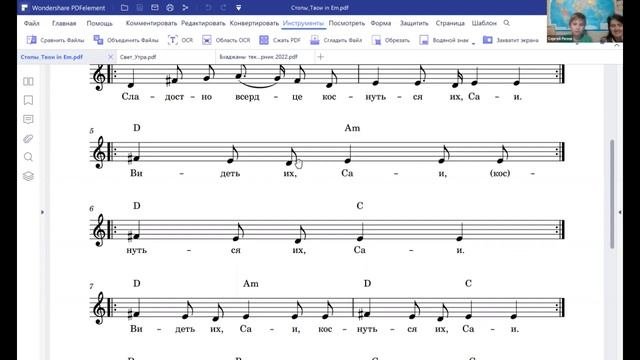This screenshot has width=640, height=360.
Task: Select the Обрезать crop tool
Action: pos(391,40)
